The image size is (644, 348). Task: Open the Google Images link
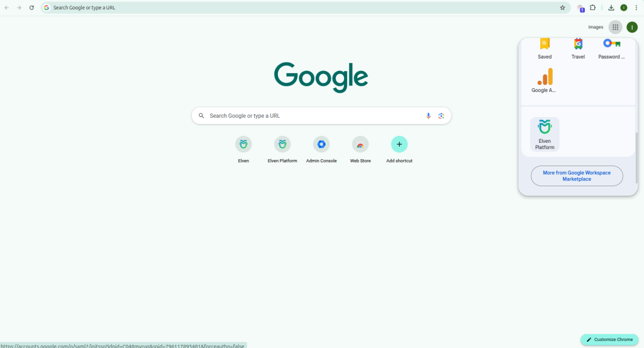pyautogui.click(x=596, y=27)
